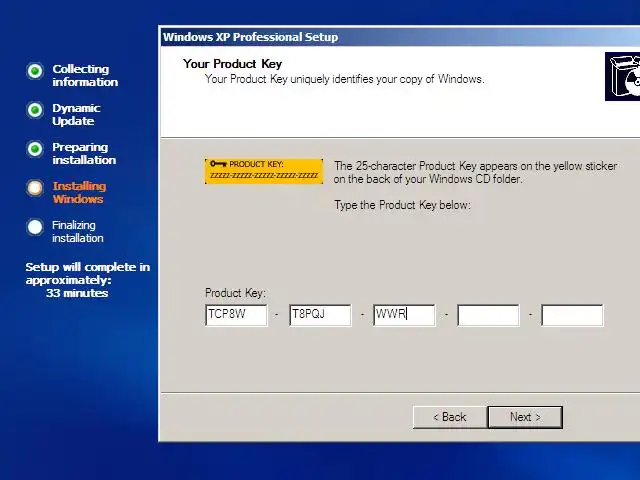Click the 'Preparing installation' step text
640x480 pixels.
coord(84,153)
